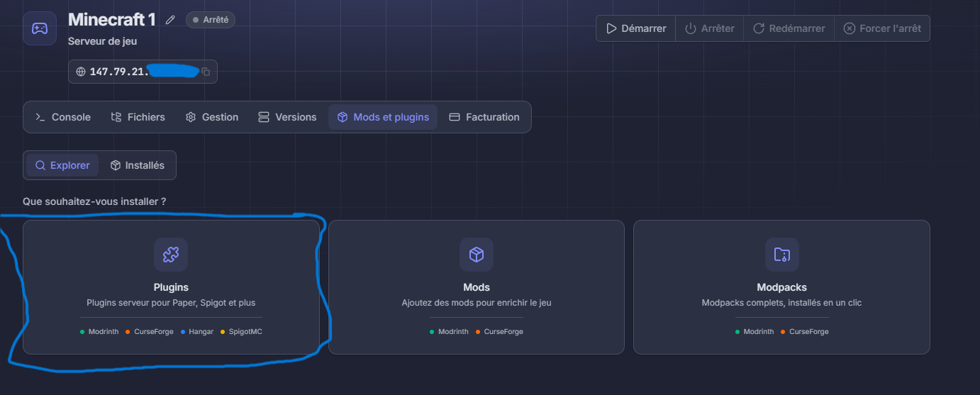Open the Plugins card

[x=171, y=287]
